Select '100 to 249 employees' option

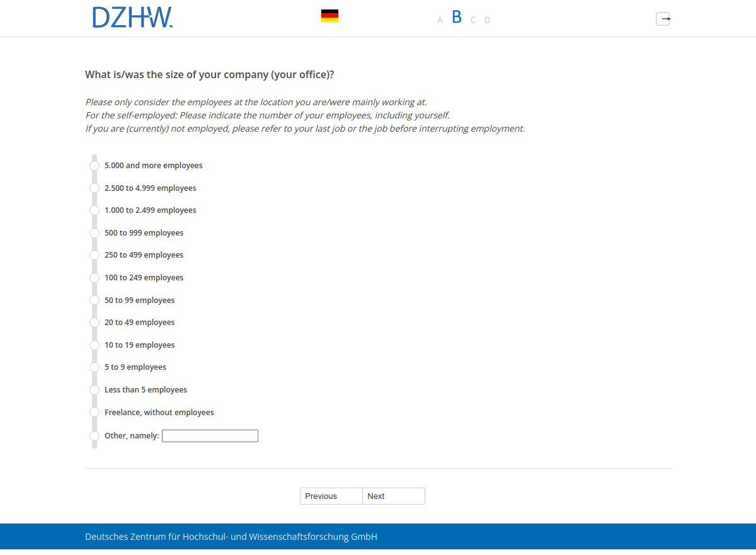click(94, 278)
